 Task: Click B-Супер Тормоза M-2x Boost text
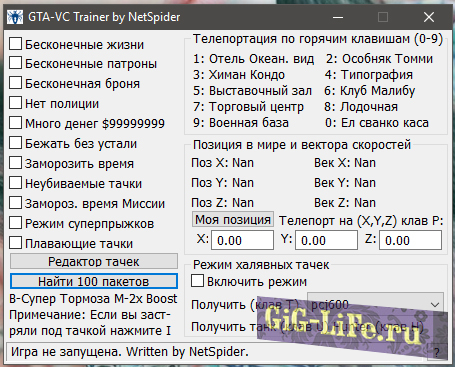pos(93,299)
